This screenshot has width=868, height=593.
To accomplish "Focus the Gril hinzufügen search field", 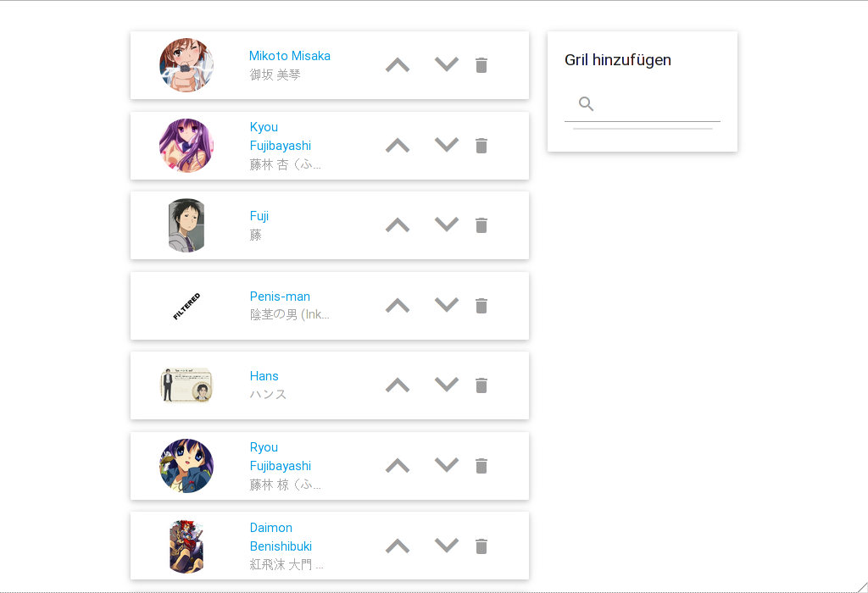I will 643,104.
